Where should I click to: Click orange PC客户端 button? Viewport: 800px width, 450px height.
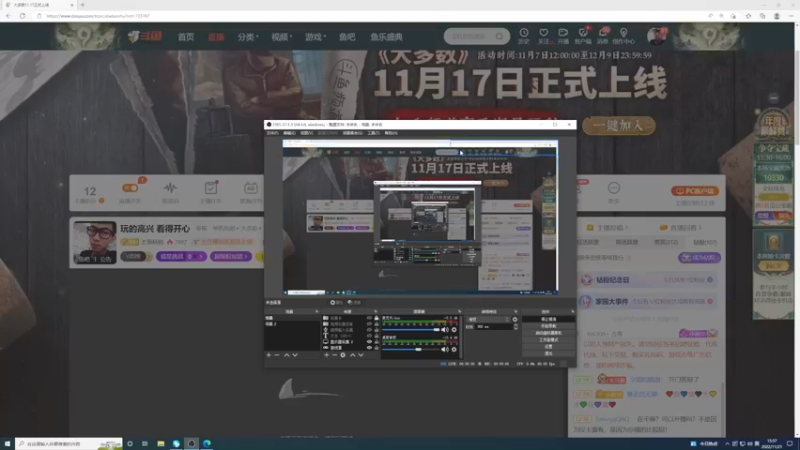pyautogui.click(x=695, y=191)
